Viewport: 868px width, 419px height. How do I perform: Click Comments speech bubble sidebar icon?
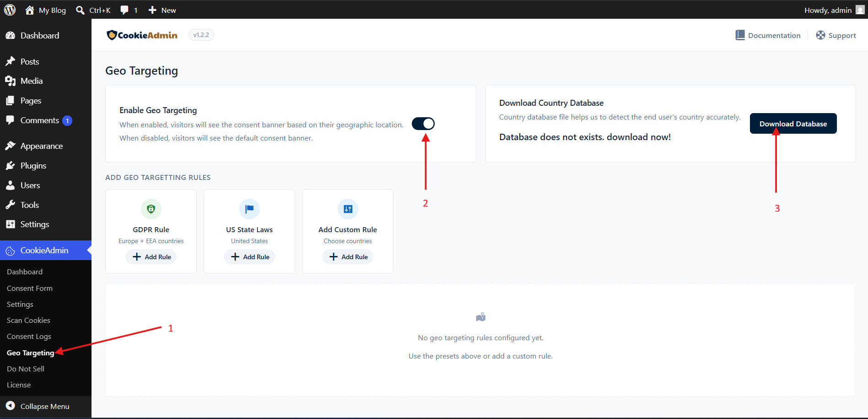coord(11,120)
